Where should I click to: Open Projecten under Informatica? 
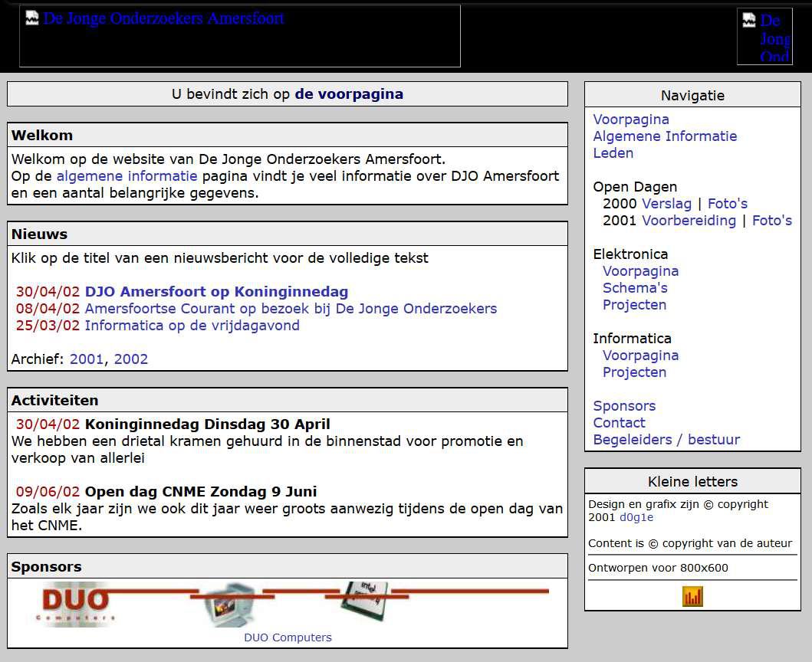pos(634,372)
